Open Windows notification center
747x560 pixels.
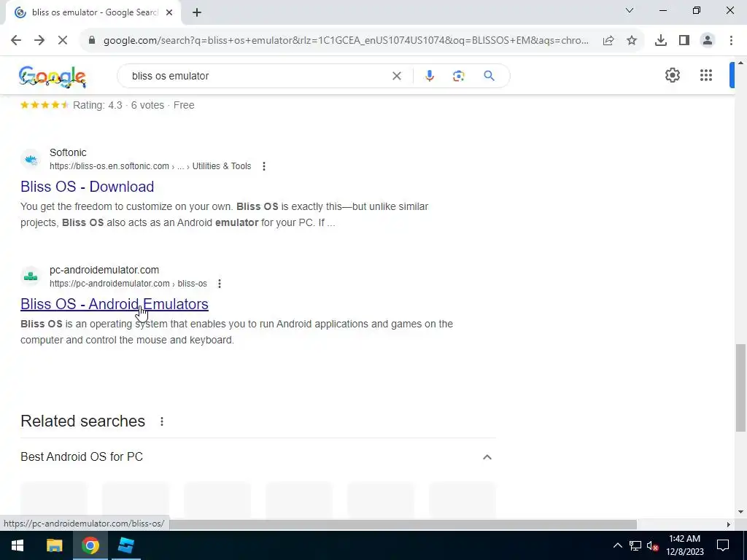[723, 545]
